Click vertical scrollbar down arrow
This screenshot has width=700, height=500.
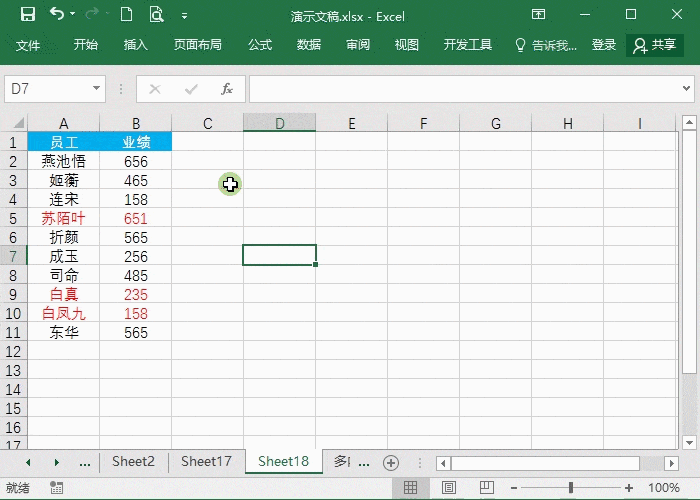click(x=689, y=442)
